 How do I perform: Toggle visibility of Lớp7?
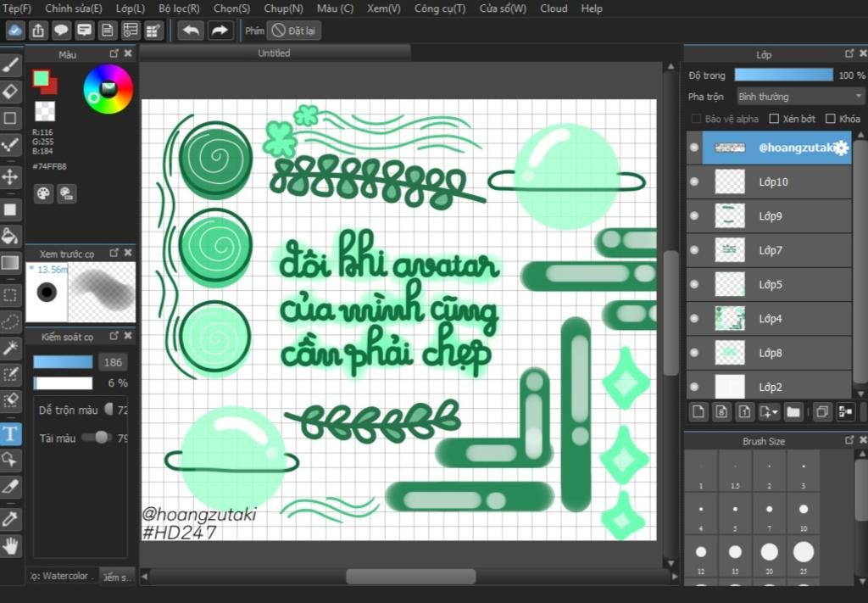pyautogui.click(x=694, y=250)
